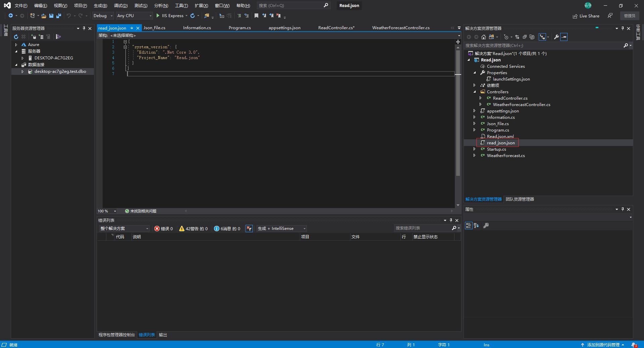The width and height of the screenshot is (644, 348).
Task: Toggle the messages filter in error list
Action: point(227,229)
